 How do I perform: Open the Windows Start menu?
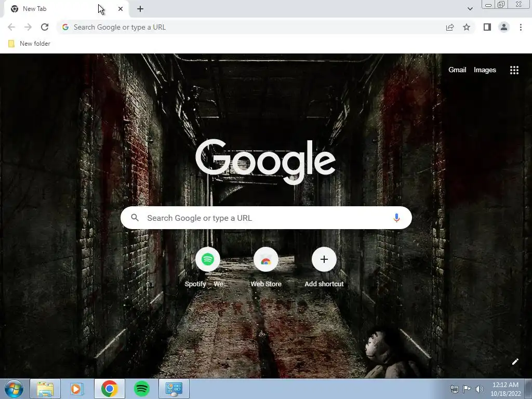[14, 389]
